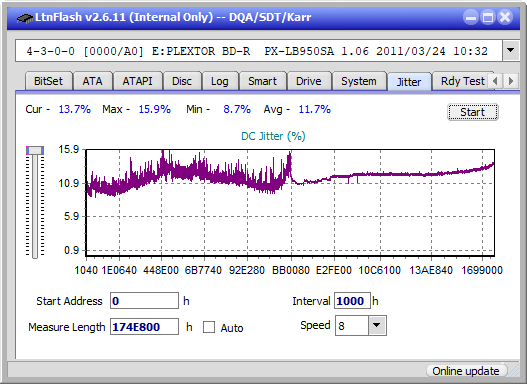The width and height of the screenshot is (527, 384).
Task: Click the 1699000 axis label
Action: point(482,270)
